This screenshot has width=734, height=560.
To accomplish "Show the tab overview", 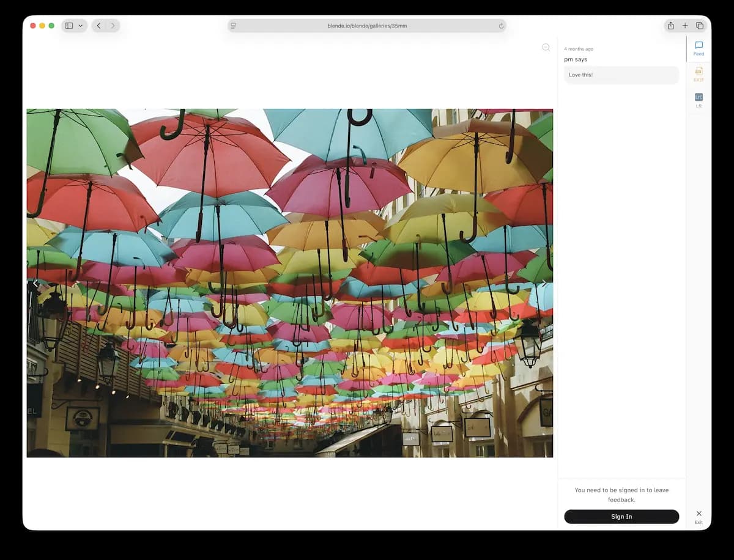I will [700, 26].
